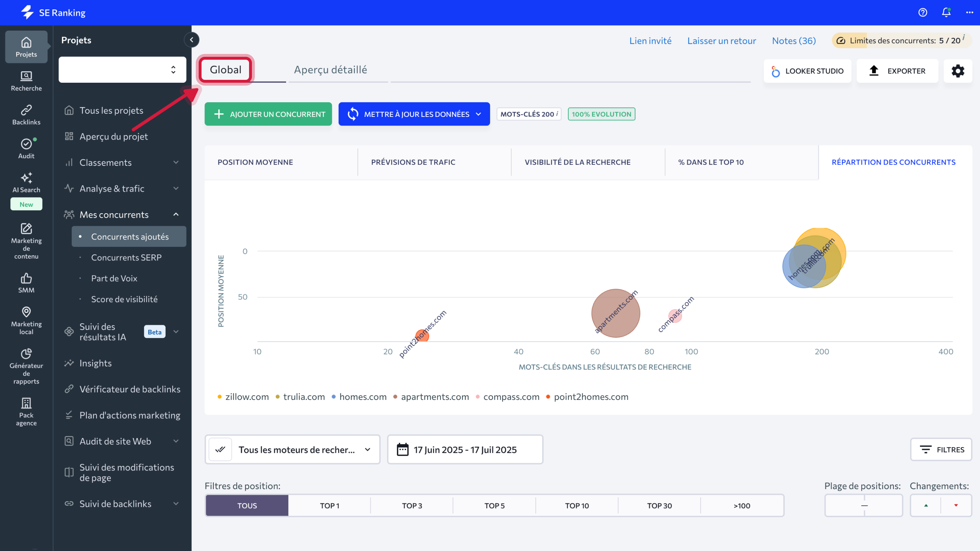
Task: Open the Mettre à jour les données dropdown
Action: click(414, 114)
